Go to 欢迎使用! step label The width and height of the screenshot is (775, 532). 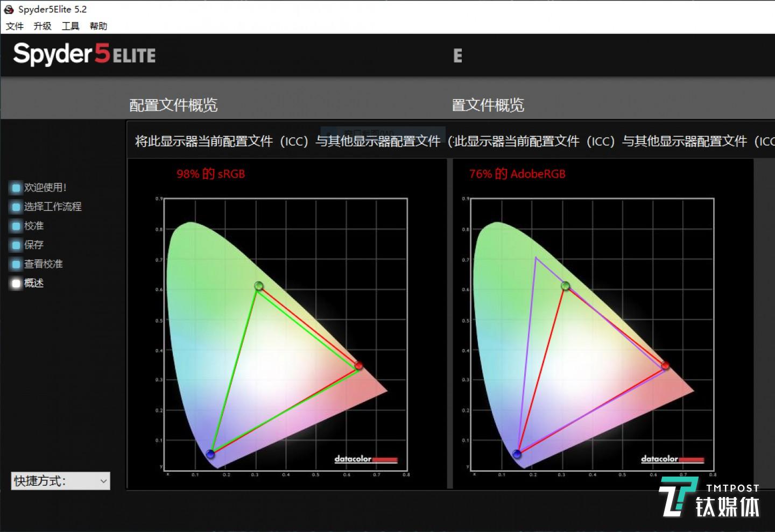[x=45, y=187]
